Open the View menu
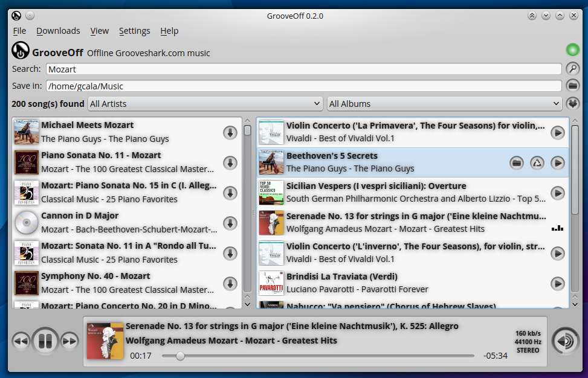 (x=99, y=31)
